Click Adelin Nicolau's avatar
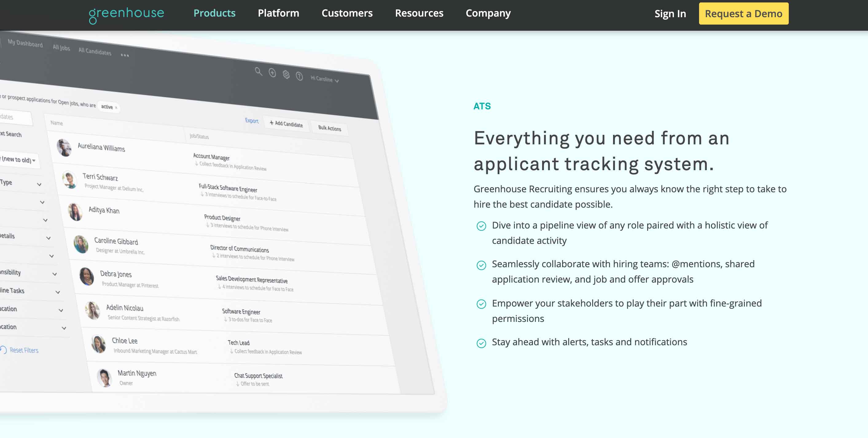 tap(92, 310)
